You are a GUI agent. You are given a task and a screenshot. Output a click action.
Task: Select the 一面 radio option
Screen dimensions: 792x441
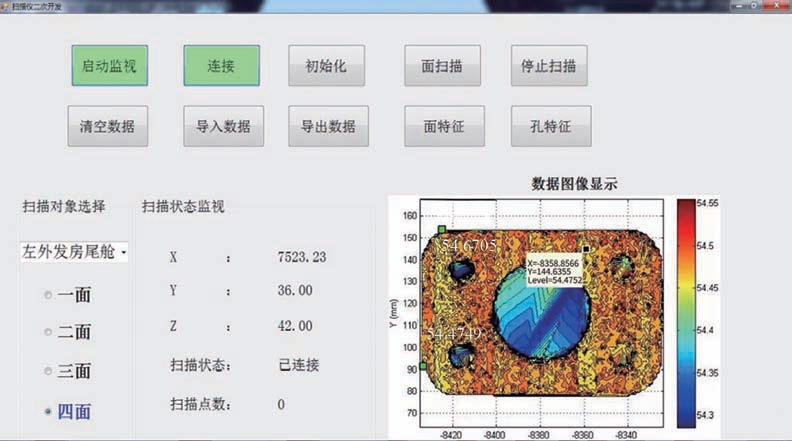tap(48, 295)
